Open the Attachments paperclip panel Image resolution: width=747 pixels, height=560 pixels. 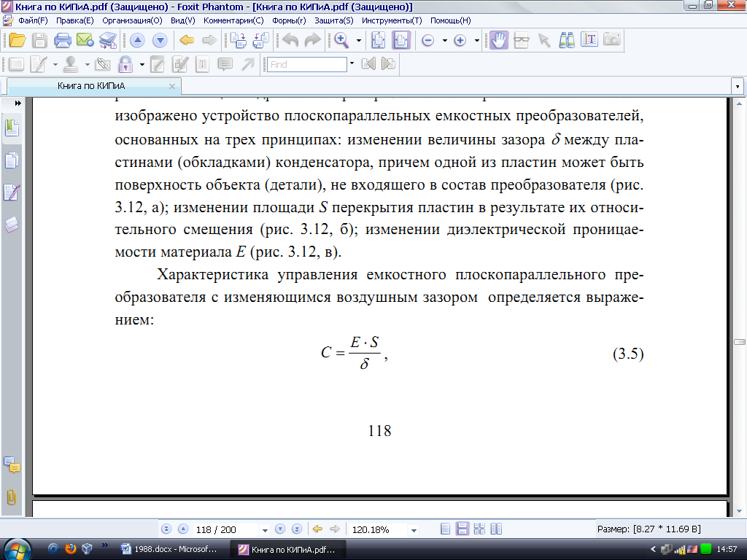tap(12, 497)
